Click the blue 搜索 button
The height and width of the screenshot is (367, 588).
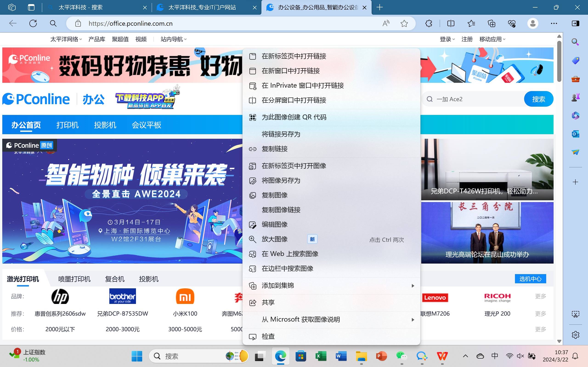pos(538,99)
